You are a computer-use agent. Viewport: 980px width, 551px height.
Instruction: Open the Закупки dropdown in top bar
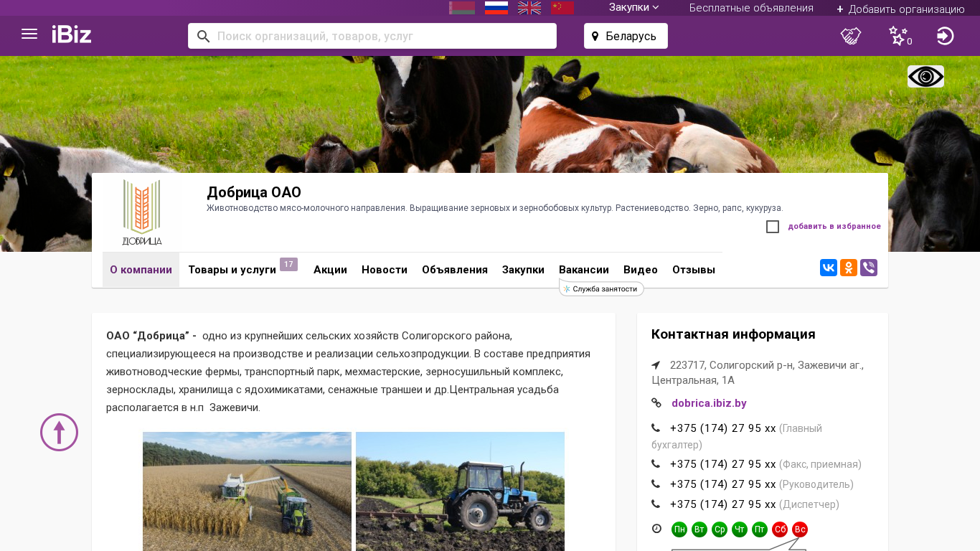[634, 7]
